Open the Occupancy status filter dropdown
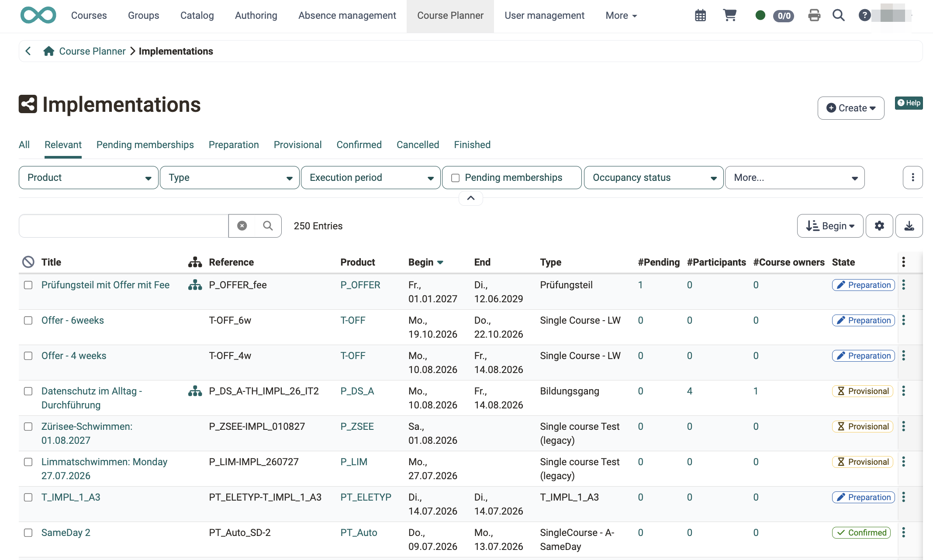The height and width of the screenshot is (560, 933). [654, 177]
